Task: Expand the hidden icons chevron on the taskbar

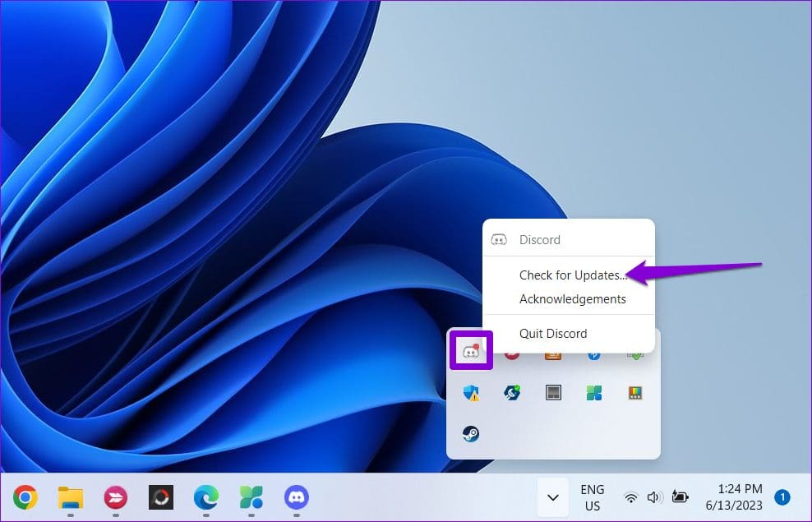Action: 552,497
